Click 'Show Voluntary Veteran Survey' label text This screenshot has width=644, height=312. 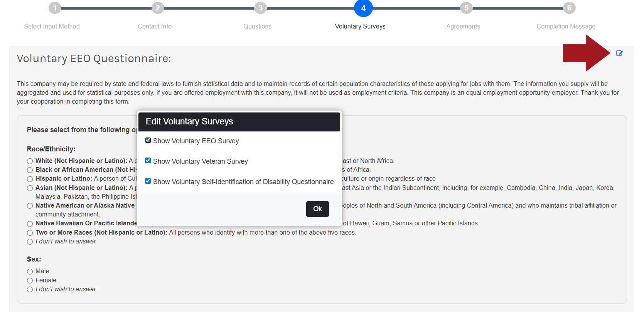pos(201,161)
